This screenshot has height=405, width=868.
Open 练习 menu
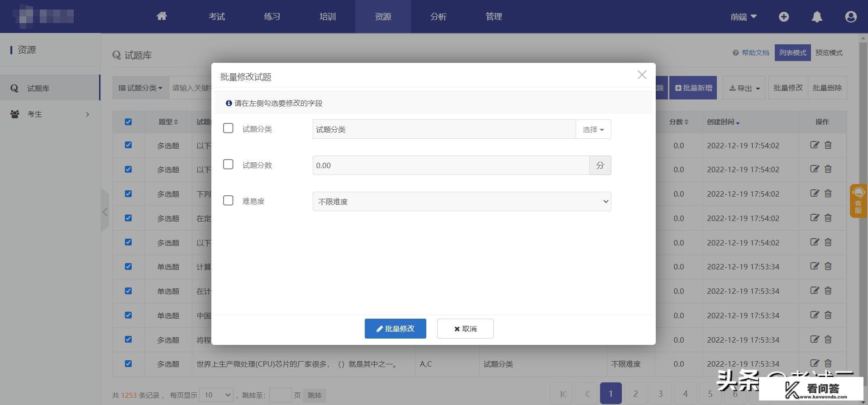pos(272,17)
